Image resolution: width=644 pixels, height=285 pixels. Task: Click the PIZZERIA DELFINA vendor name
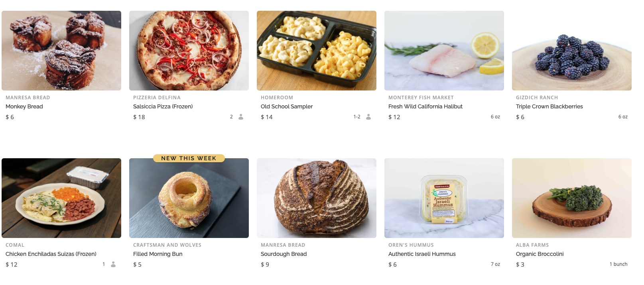click(157, 98)
